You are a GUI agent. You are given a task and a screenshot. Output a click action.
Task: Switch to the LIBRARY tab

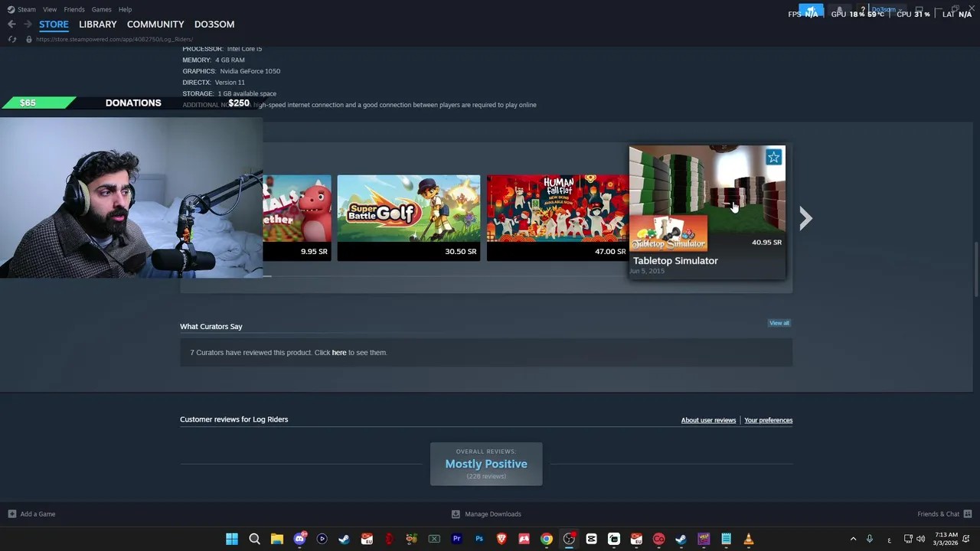click(x=98, y=24)
